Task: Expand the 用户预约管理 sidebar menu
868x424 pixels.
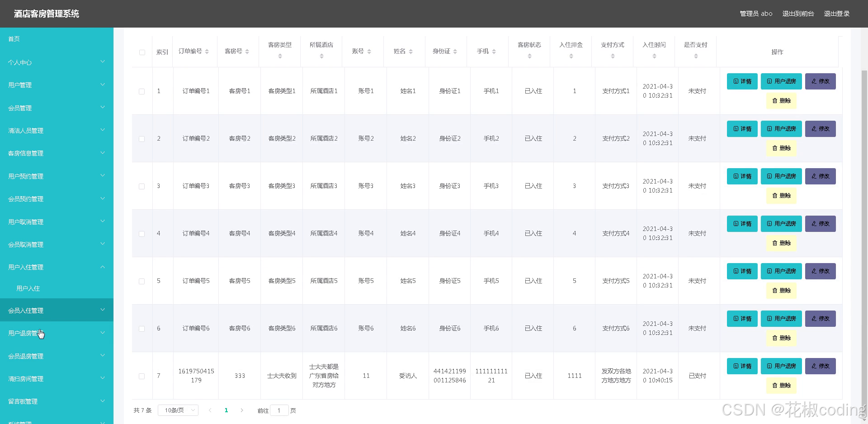Action: click(57, 176)
